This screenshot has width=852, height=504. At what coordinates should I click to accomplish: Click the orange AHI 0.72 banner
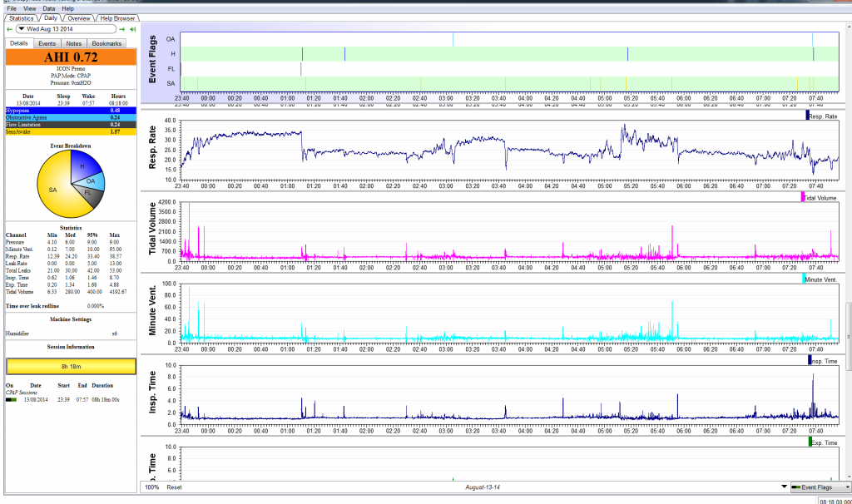point(72,57)
